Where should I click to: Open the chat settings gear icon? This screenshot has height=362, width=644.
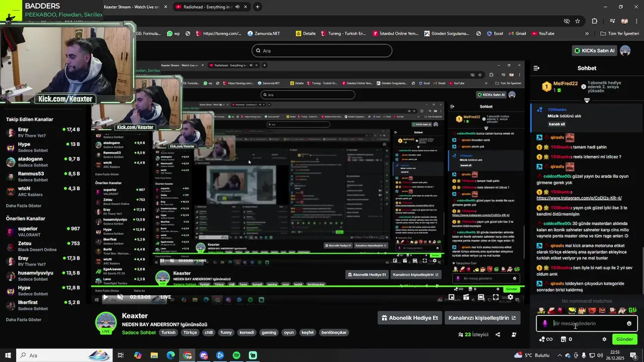(604, 339)
